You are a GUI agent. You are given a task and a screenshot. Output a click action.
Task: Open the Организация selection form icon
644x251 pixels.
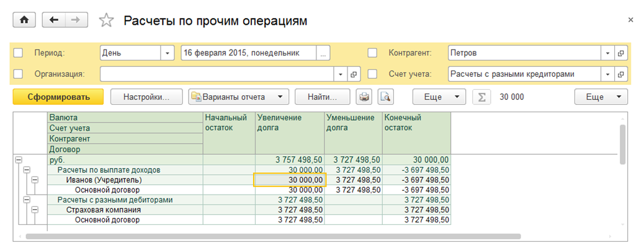click(x=354, y=74)
